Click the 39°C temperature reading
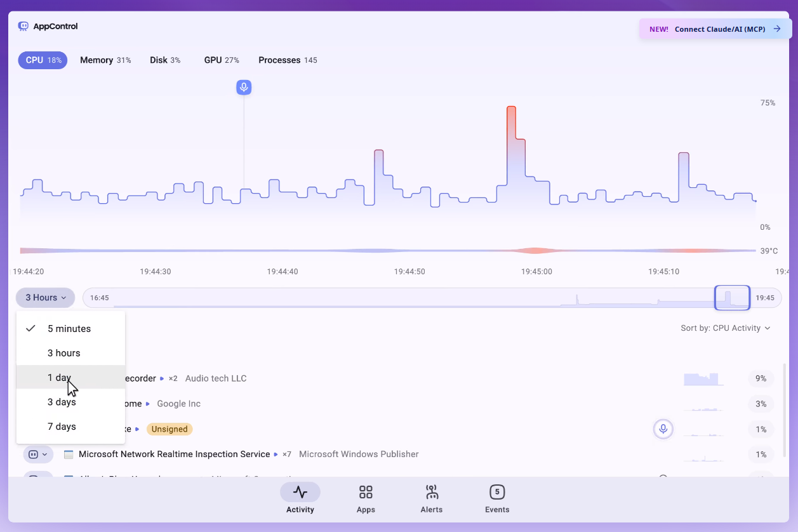 [769, 251]
